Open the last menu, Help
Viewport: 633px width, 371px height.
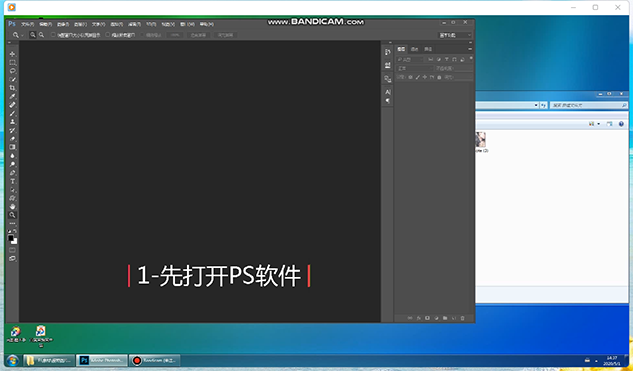[x=206, y=24]
